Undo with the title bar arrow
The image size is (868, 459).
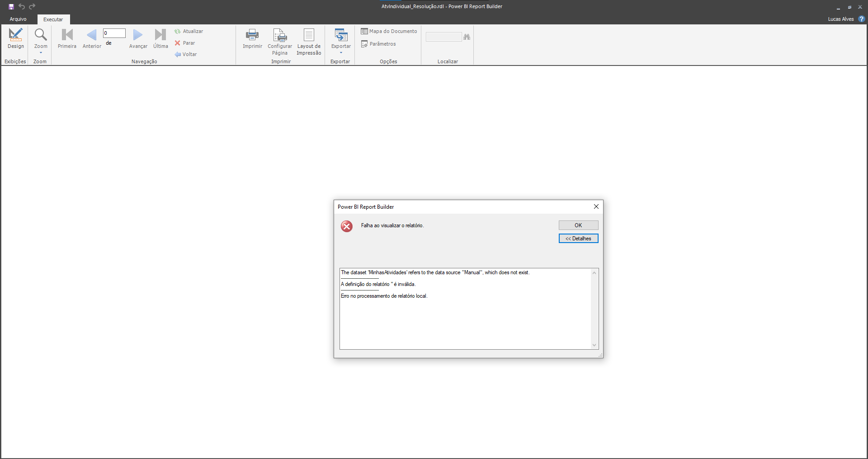point(22,6)
